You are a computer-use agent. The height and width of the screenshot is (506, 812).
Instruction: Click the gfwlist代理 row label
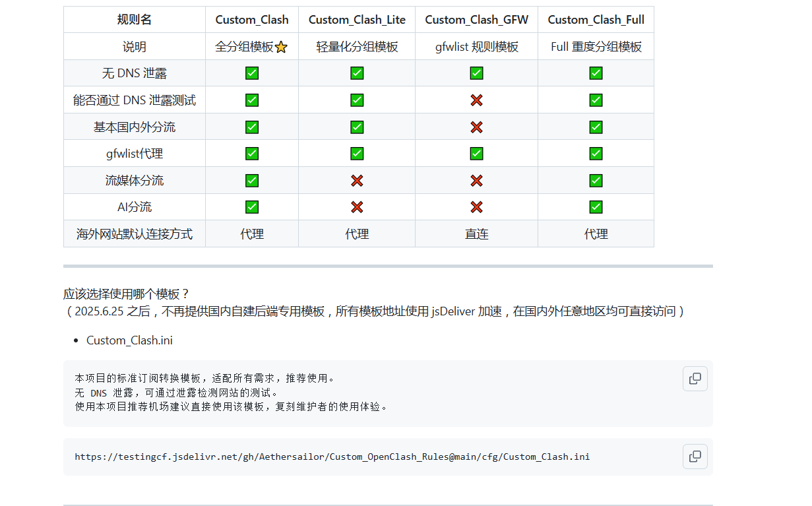click(x=135, y=154)
